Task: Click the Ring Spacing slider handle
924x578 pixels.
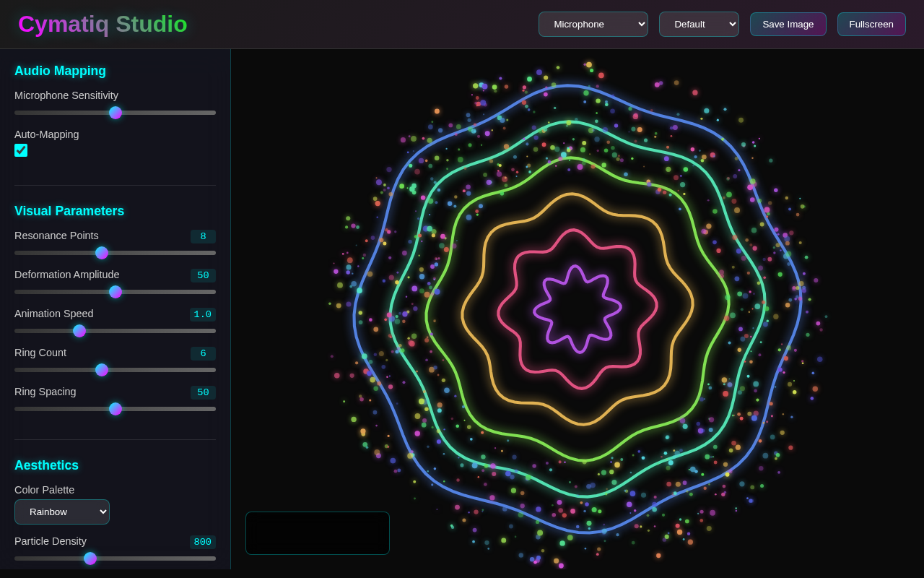Action: tap(115, 409)
